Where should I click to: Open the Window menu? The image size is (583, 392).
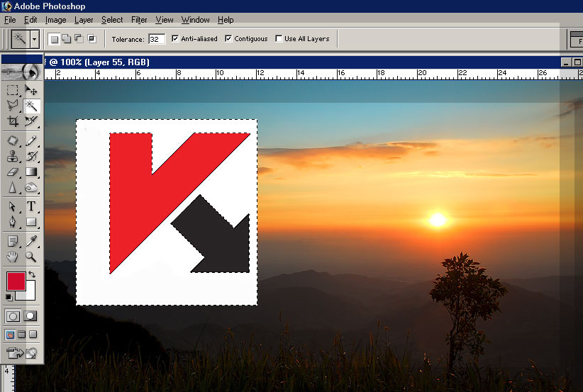pyautogui.click(x=195, y=20)
